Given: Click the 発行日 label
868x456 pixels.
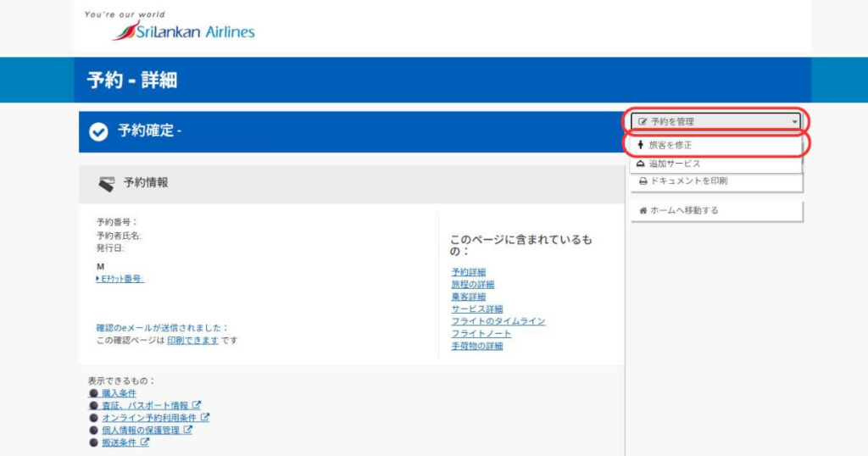Looking at the screenshot, I should [x=110, y=248].
